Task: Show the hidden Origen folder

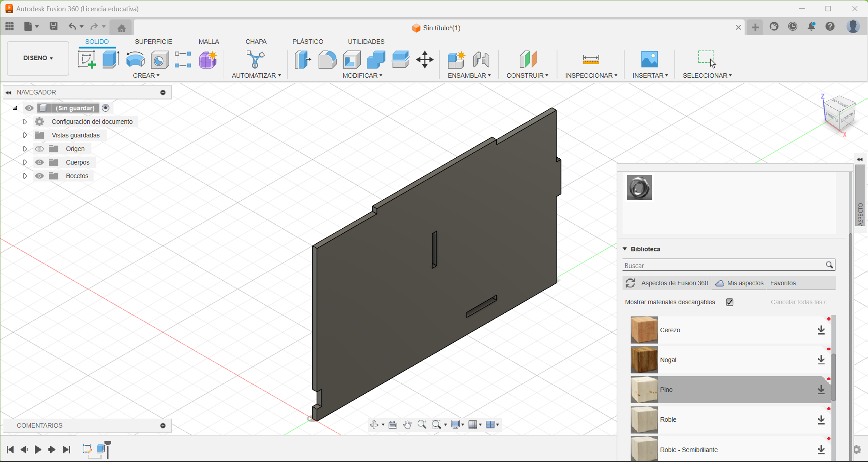Action: pos(40,149)
